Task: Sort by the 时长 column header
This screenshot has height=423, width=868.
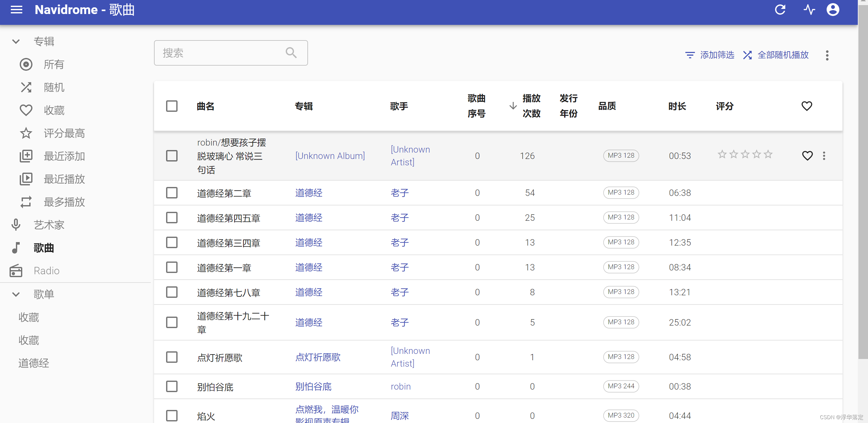Action: point(677,106)
